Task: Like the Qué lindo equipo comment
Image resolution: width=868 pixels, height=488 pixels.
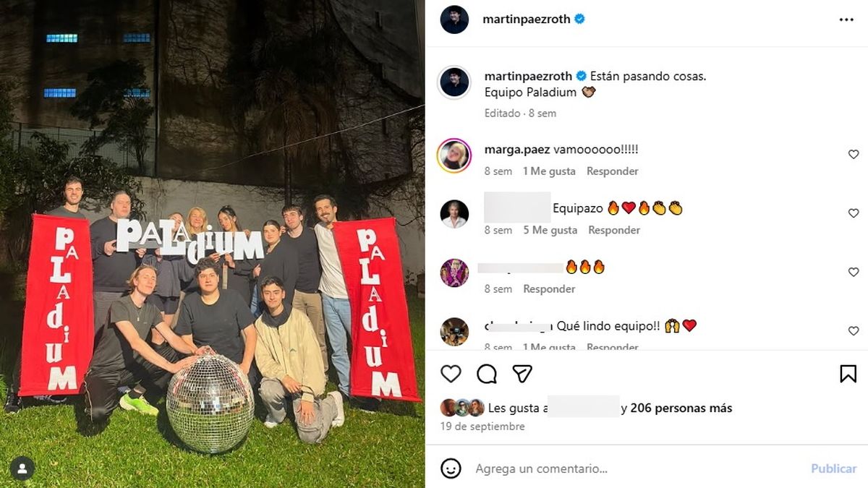Action: pos(854,331)
